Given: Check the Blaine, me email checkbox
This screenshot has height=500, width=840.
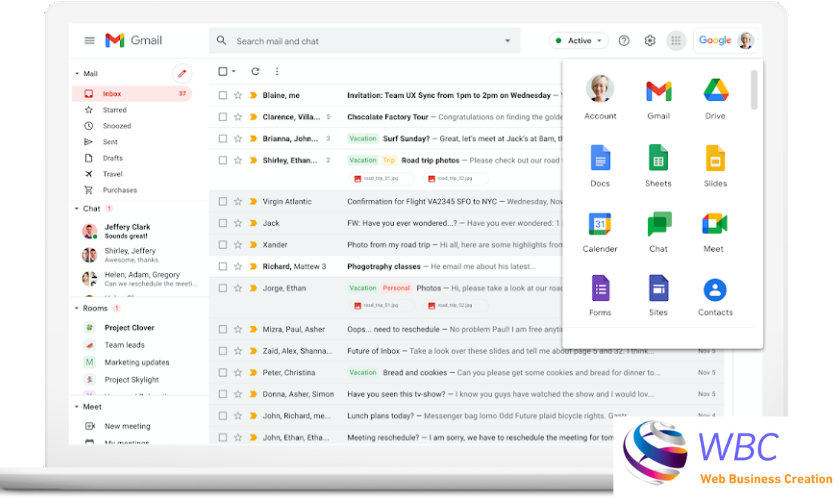Looking at the screenshot, I should 223,95.
